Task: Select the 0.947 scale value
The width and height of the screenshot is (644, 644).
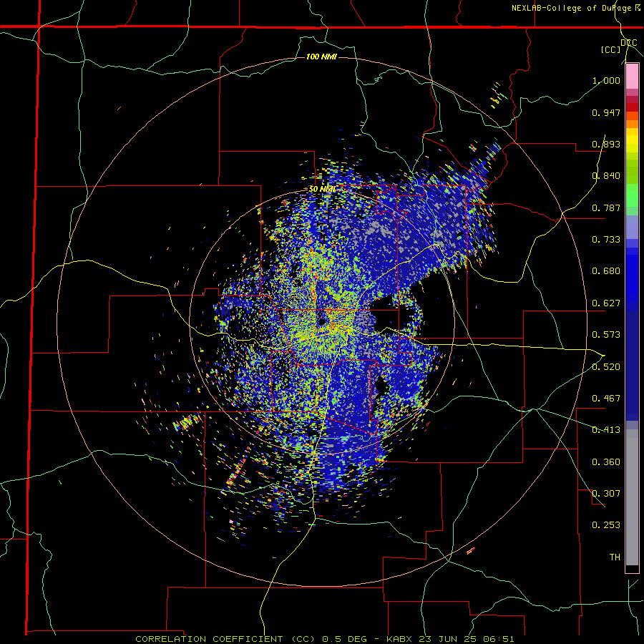Action: click(606, 112)
